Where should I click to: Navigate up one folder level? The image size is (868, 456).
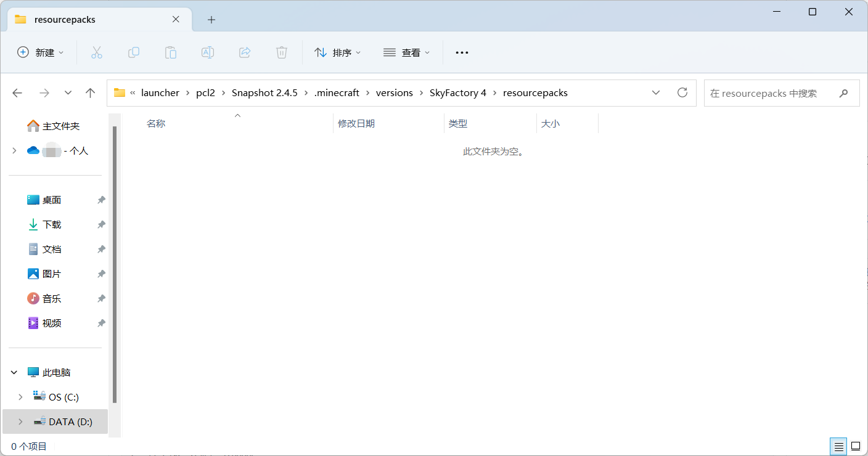coord(90,92)
